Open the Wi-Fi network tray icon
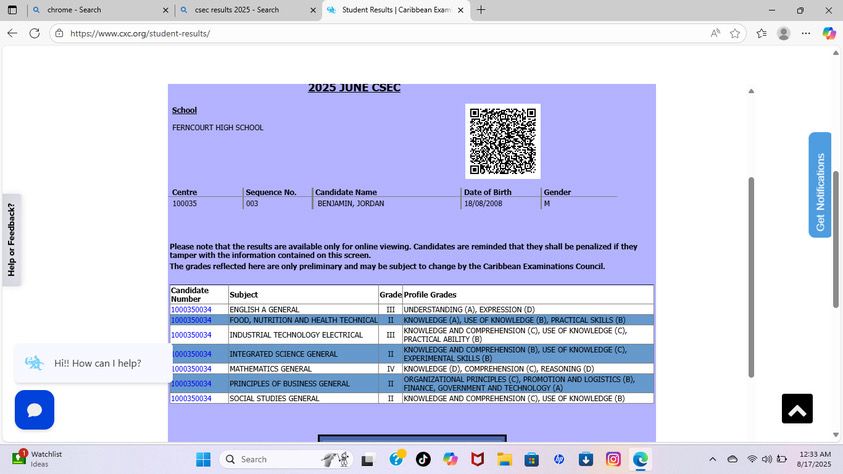Viewport: 843px width, 474px height. coord(752,459)
